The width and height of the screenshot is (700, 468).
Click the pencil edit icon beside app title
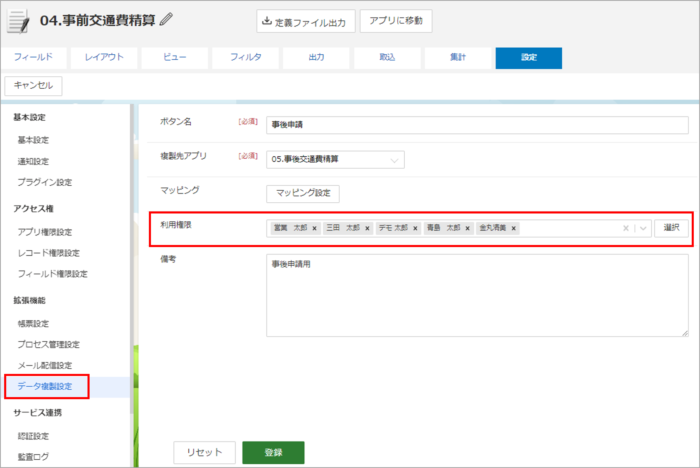(x=166, y=19)
